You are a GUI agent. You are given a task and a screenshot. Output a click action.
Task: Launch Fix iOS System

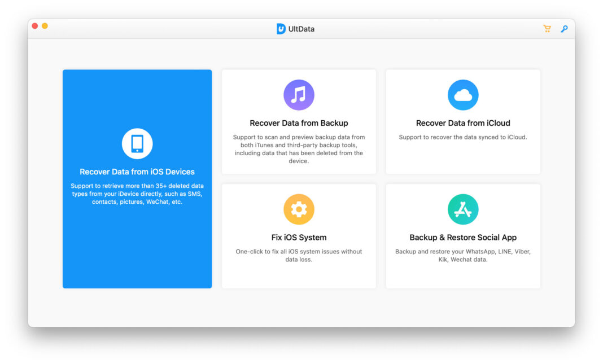click(299, 236)
